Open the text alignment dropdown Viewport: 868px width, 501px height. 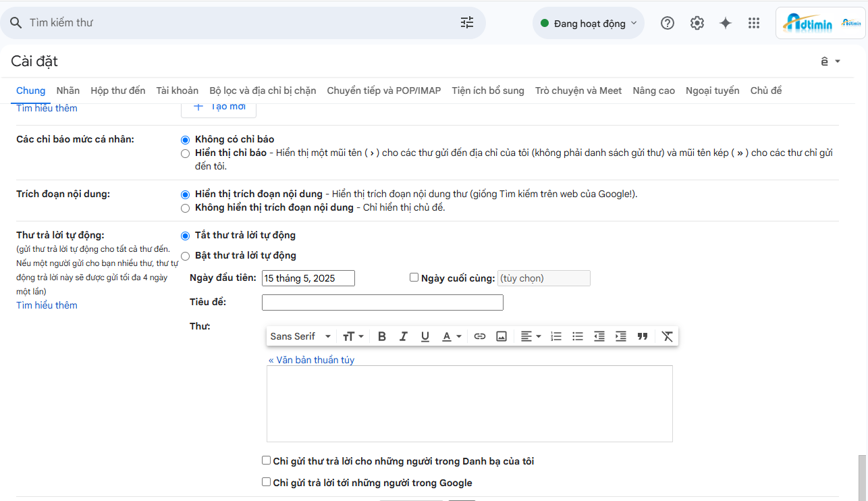(531, 336)
